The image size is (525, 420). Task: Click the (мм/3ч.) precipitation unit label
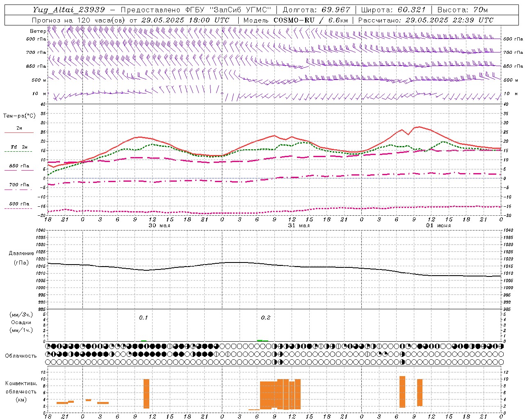coord(21,315)
